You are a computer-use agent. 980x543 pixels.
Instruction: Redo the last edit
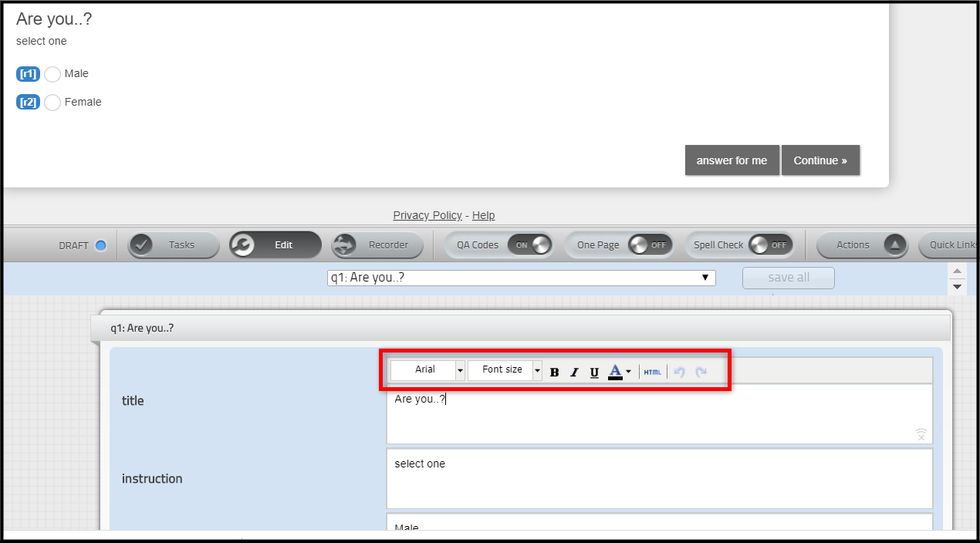tap(701, 373)
